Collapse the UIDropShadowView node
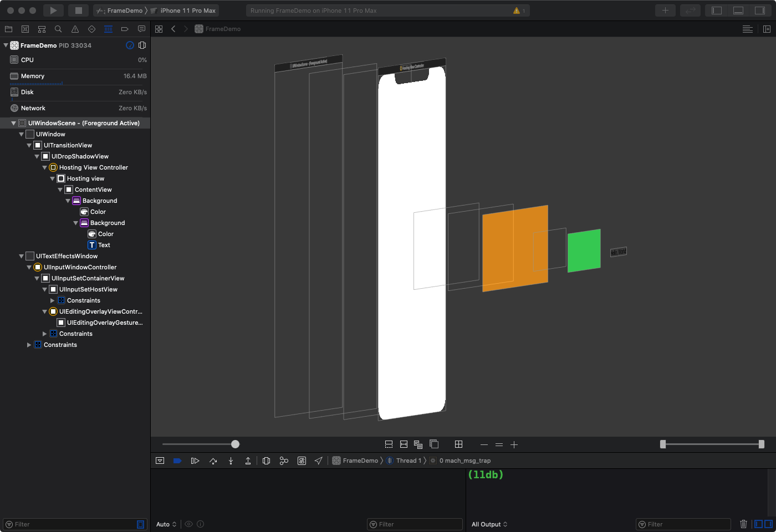Viewport: 776px width, 532px height. coord(37,156)
